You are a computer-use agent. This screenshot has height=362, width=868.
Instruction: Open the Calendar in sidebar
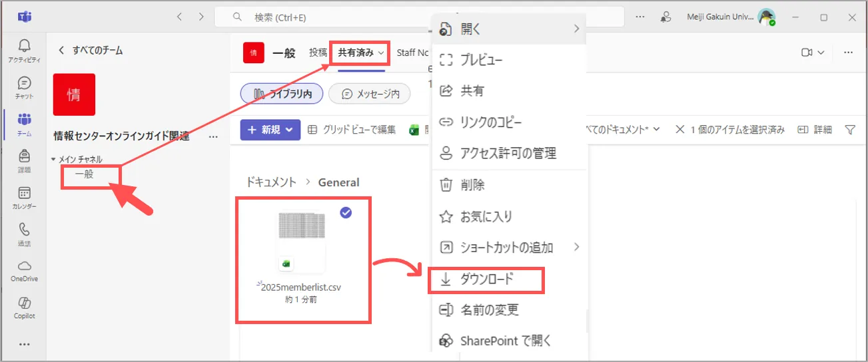pyautogui.click(x=25, y=198)
